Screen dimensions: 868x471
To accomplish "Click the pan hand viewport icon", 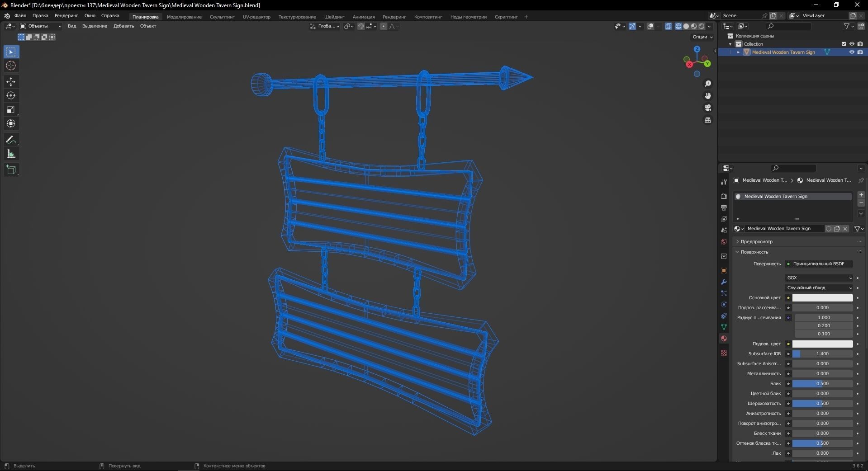I will 708,96.
